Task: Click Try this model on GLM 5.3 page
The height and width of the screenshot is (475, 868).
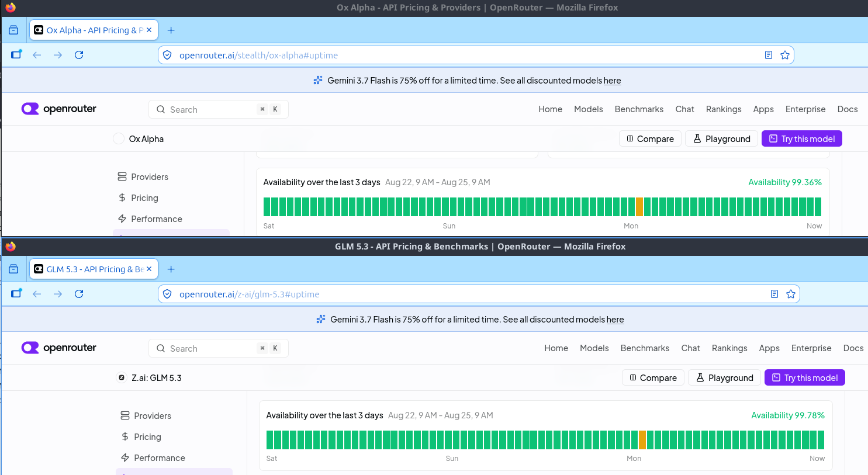Action: coord(804,377)
